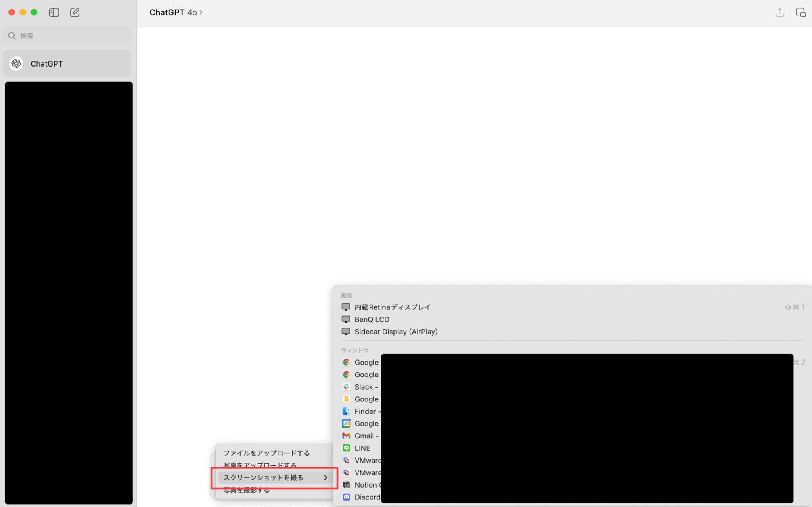Select the ChatGPT item in the sidebar
Viewport: 812px width, 507px height.
pos(67,63)
